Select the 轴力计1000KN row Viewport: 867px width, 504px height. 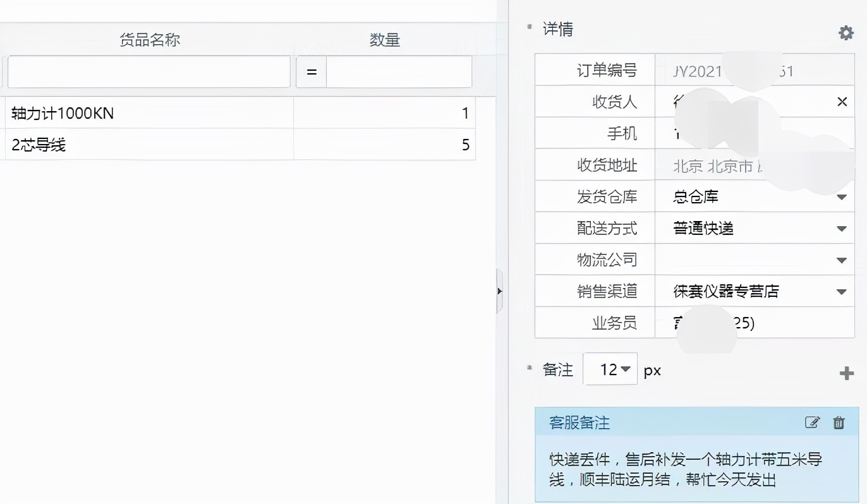coord(238,113)
